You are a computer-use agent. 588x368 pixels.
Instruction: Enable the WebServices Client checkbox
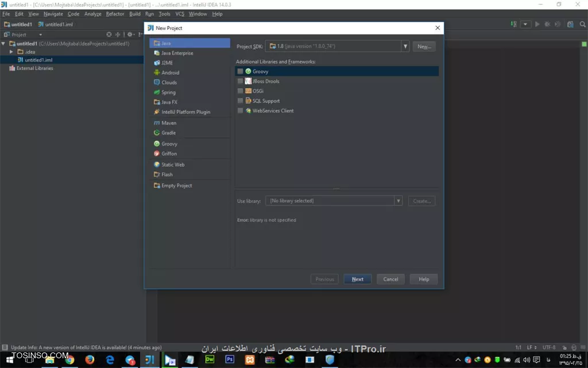click(x=240, y=110)
